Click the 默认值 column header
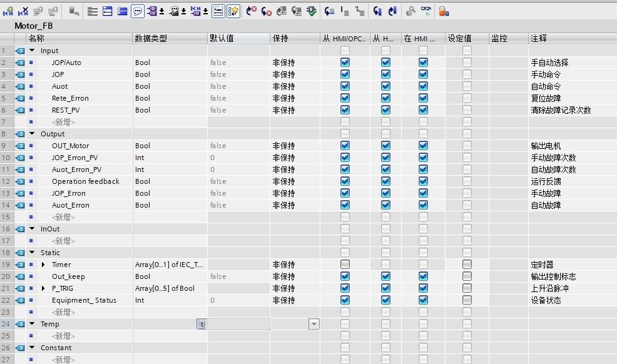 (238, 38)
